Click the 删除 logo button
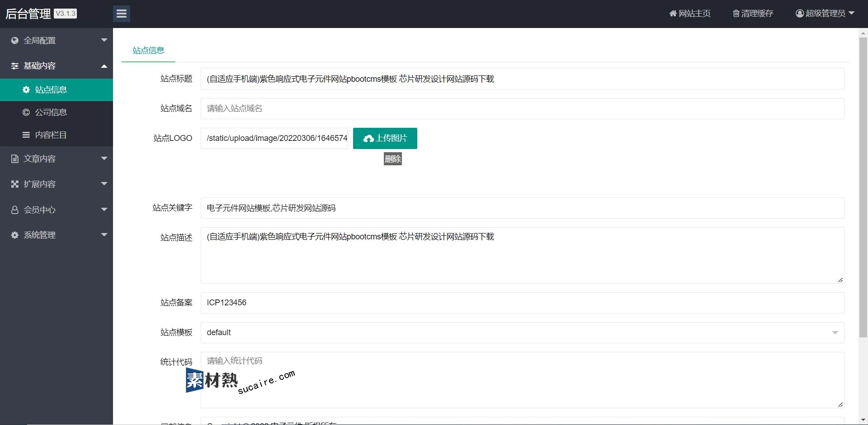 tap(393, 159)
